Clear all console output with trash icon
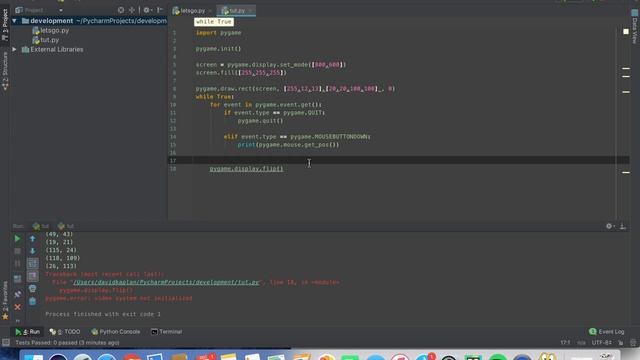The height and width of the screenshot is (360, 640). click(33, 301)
